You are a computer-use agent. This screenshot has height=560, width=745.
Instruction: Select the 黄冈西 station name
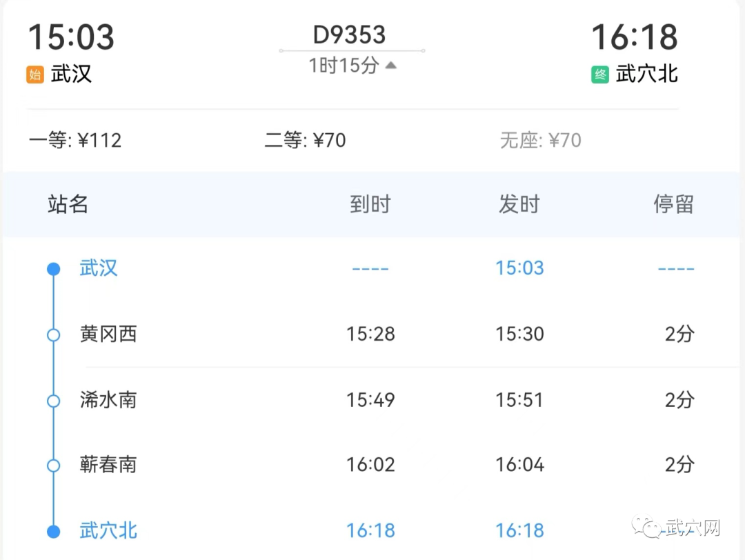click(108, 334)
